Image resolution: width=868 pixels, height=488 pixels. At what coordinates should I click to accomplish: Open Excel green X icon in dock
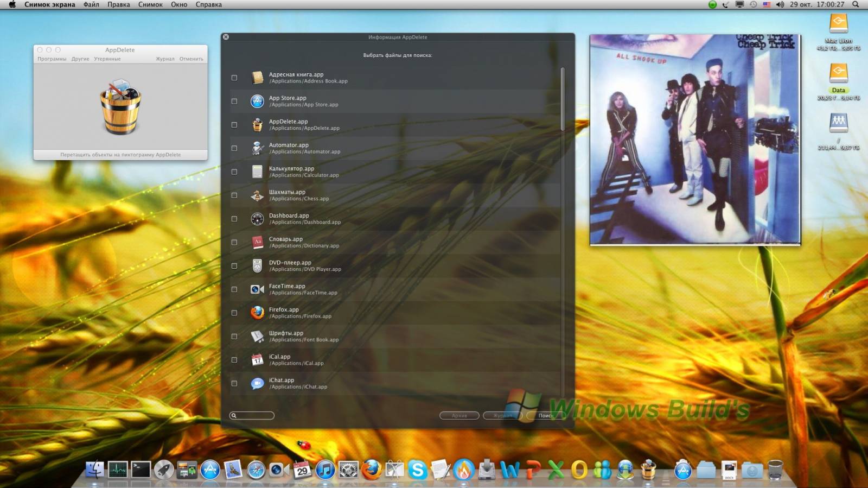pos(556,469)
